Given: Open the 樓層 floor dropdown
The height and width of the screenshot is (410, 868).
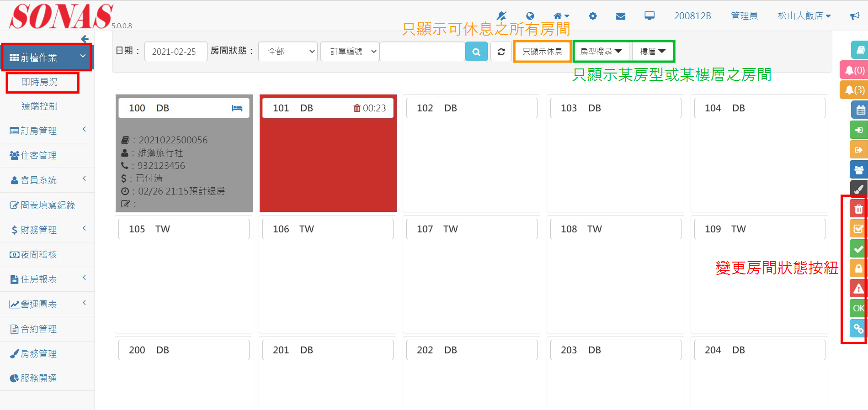Looking at the screenshot, I should 652,52.
